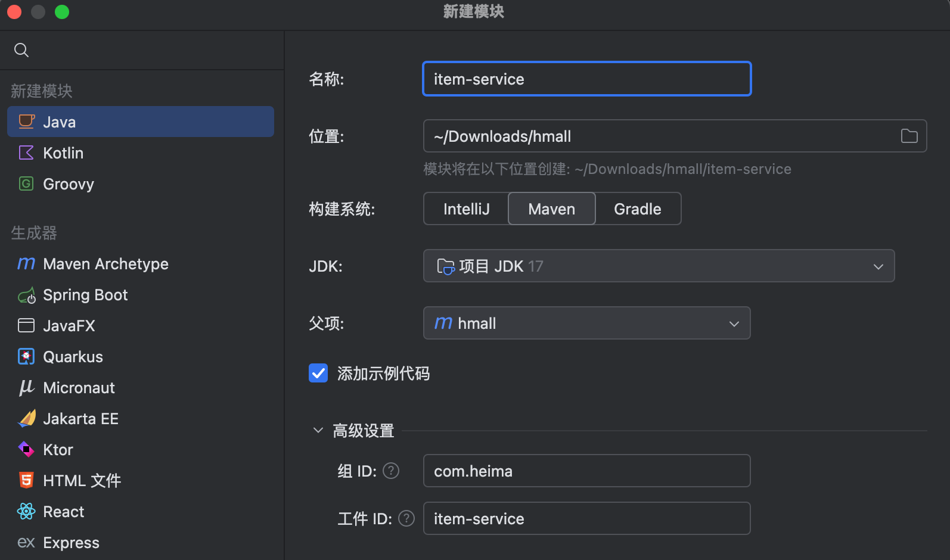Viewport: 950px width, 560px height.
Task: Open help tooltip beside 工件 ID
Action: [406, 518]
